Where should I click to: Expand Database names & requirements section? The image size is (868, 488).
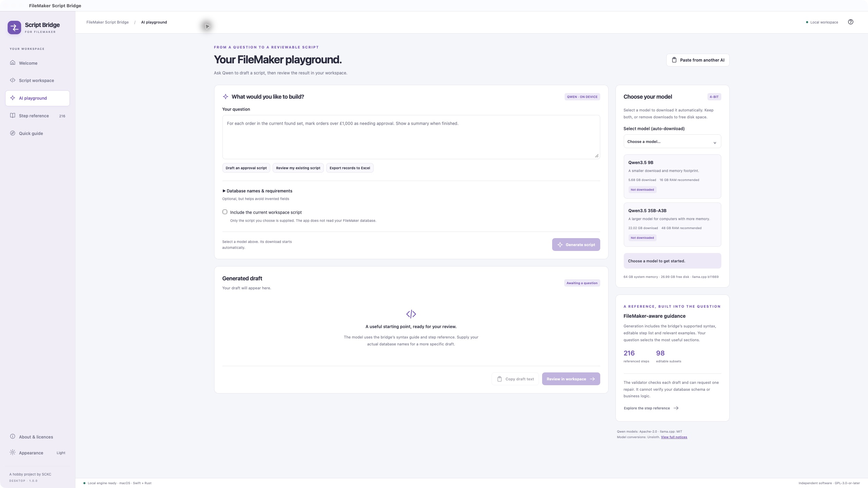257,191
